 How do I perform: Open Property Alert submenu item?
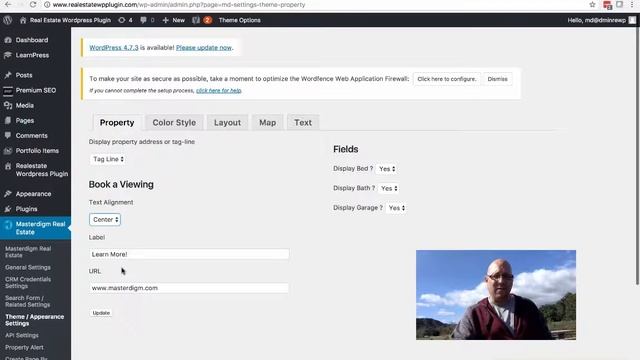(x=24, y=347)
